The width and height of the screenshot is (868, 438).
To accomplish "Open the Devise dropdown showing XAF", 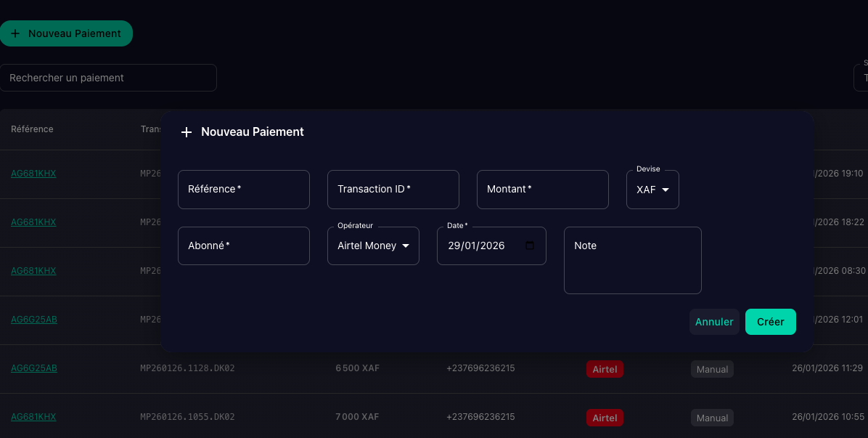I will 652,189.
